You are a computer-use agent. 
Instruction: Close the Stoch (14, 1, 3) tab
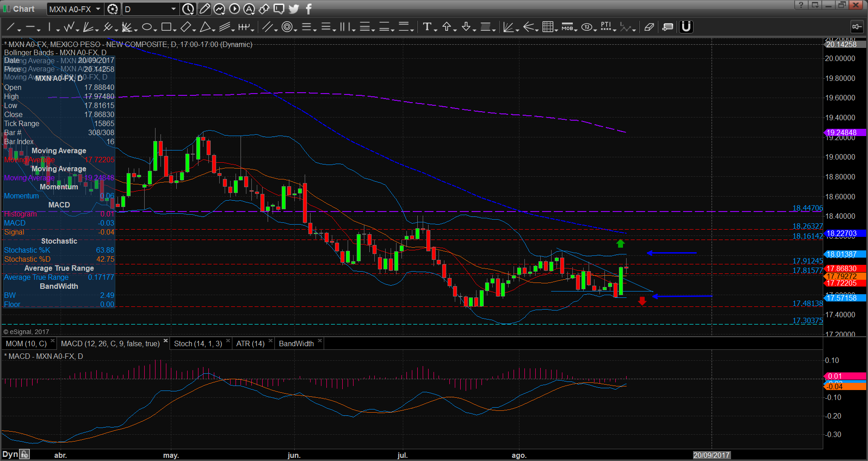point(228,341)
